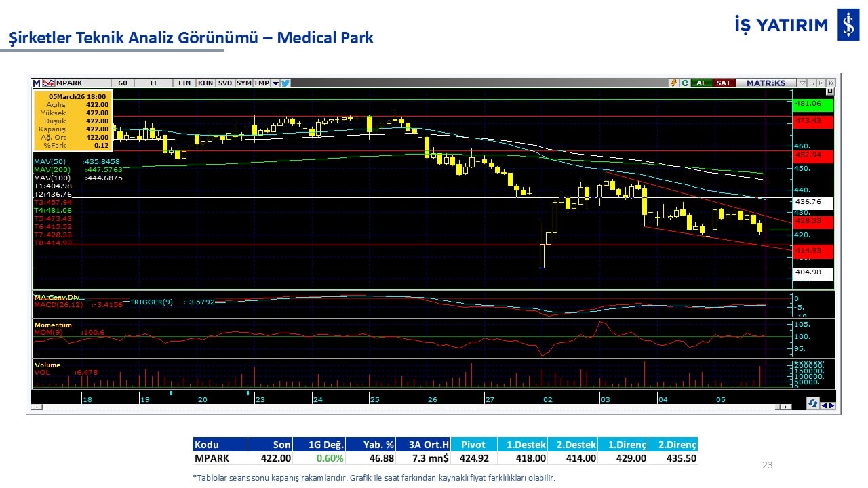Toggle the LIN scale mode

pyautogui.click(x=184, y=83)
